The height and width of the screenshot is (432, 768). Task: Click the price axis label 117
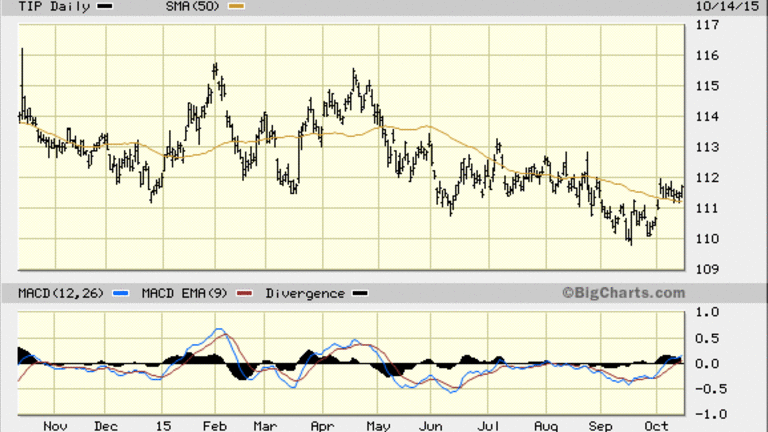pyautogui.click(x=707, y=24)
